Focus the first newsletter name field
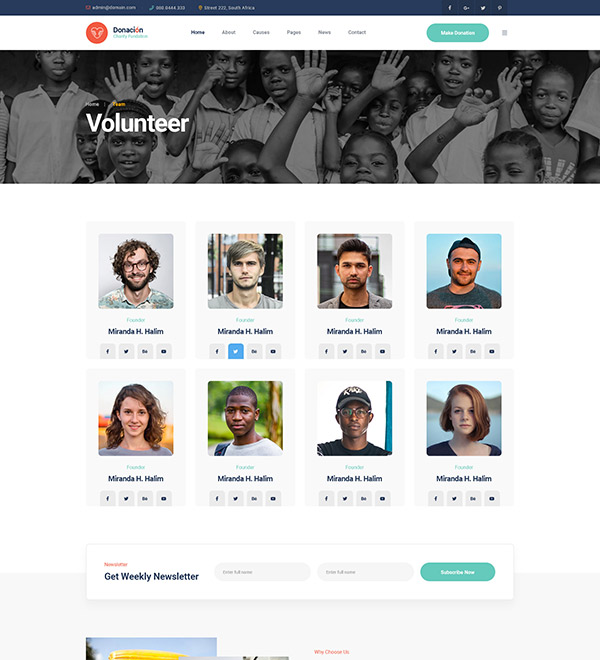 [x=262, y=572]
